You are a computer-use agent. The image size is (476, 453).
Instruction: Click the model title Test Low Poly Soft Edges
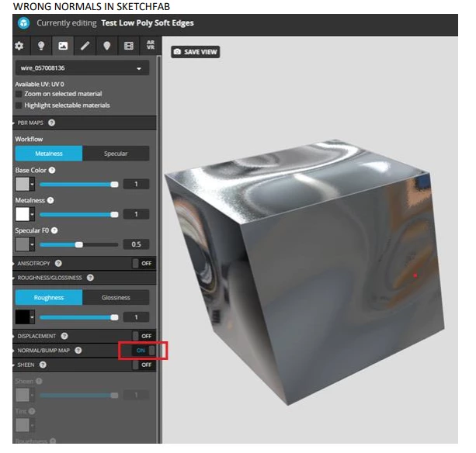pyautogui.click(x=148, y=23)
